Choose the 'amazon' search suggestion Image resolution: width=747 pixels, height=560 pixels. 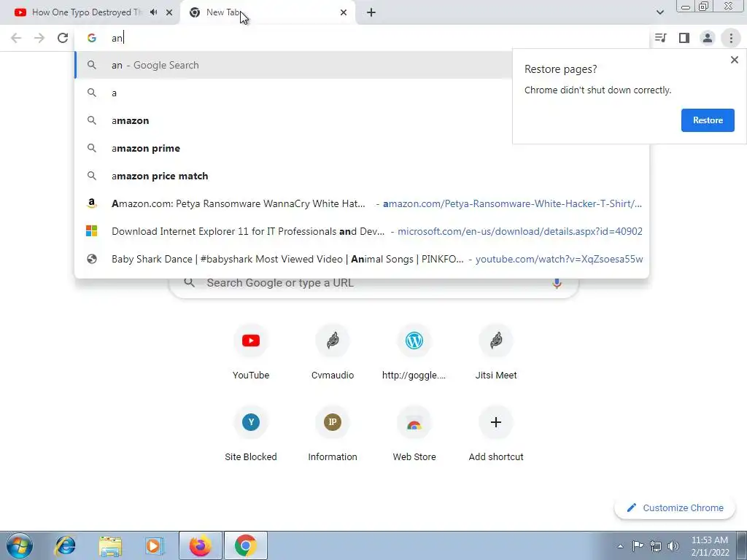point(293,120)
